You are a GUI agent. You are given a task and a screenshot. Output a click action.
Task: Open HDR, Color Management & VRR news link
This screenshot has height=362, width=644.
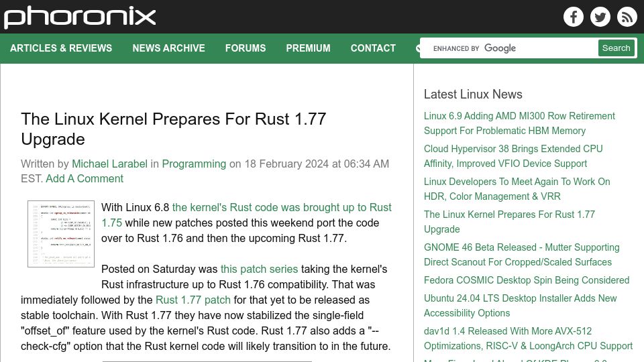coord(517,189)
